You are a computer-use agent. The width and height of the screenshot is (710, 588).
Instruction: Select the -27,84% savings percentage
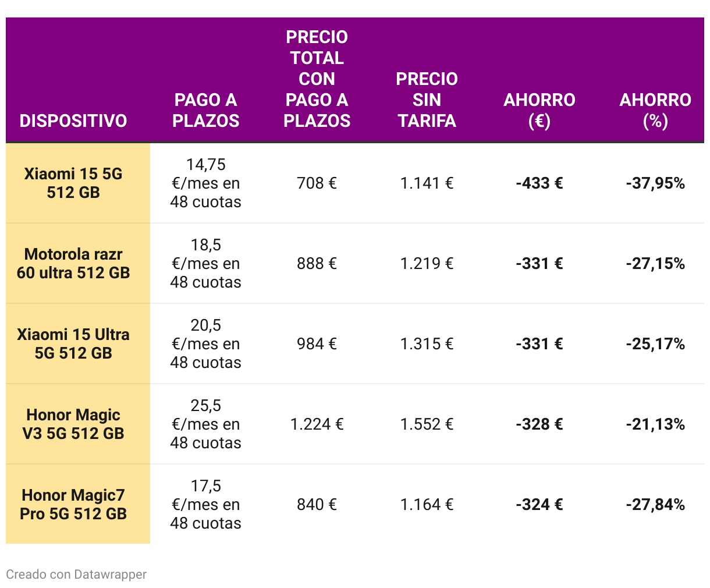655,504
